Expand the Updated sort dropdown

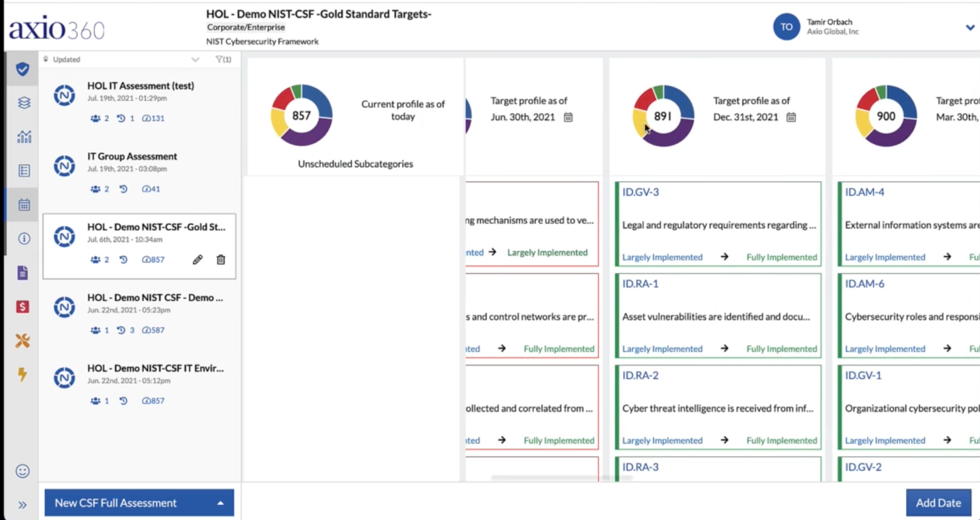[195, 59]
